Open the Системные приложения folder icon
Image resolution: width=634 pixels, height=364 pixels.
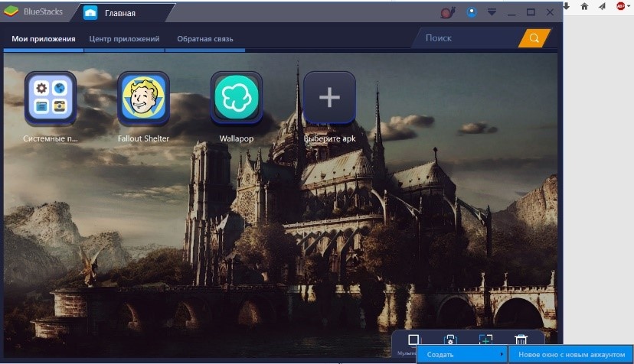tap(51, 98)
